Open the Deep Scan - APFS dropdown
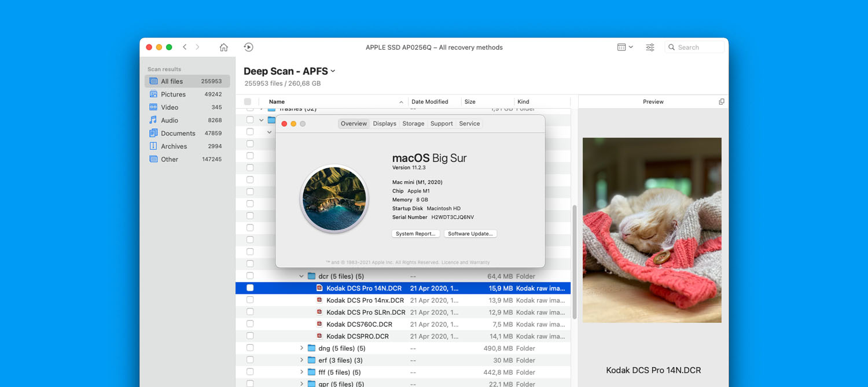Image resolution: width=868 pixels, height=387 pixels. point(290,71)
